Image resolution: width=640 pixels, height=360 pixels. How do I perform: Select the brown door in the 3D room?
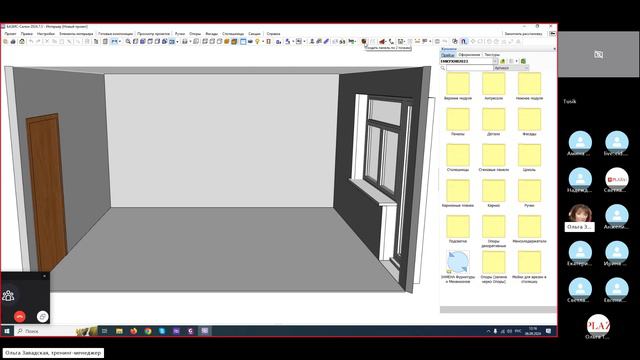coord(46,191)
